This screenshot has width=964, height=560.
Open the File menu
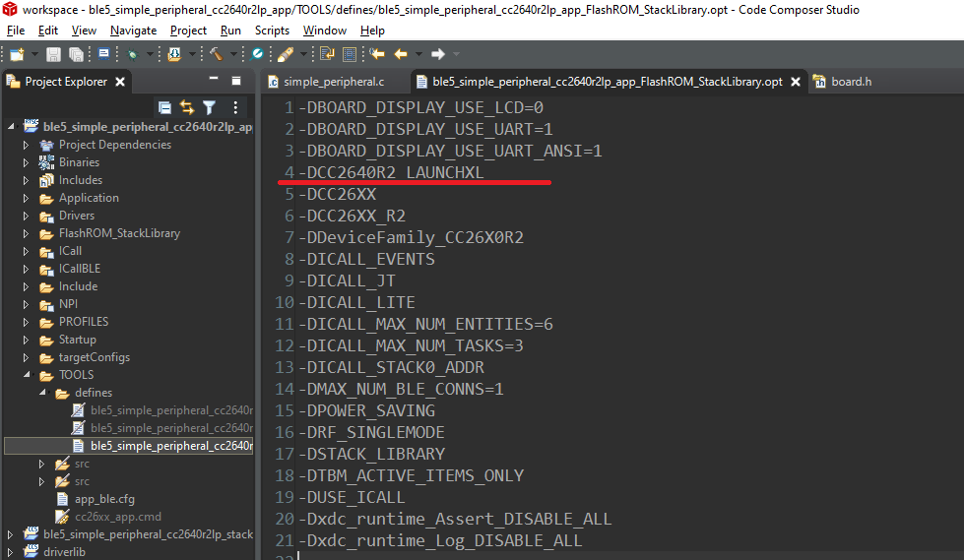16,31
